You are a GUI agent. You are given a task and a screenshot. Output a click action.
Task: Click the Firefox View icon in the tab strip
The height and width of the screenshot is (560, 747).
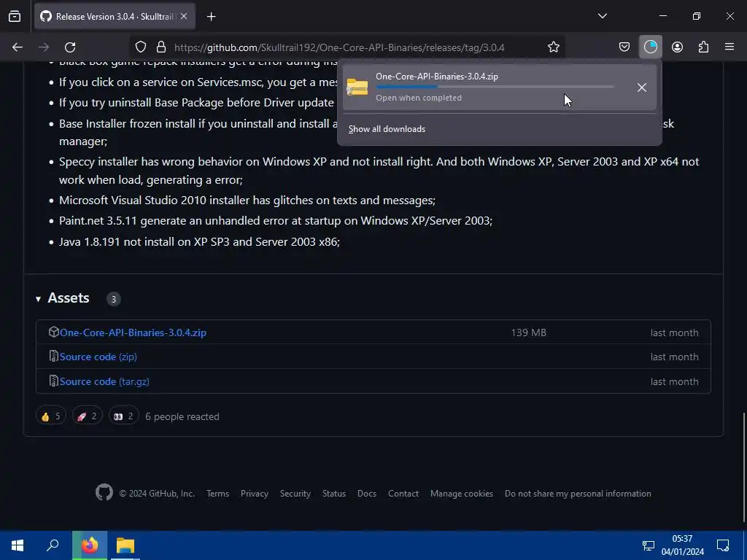15,17
